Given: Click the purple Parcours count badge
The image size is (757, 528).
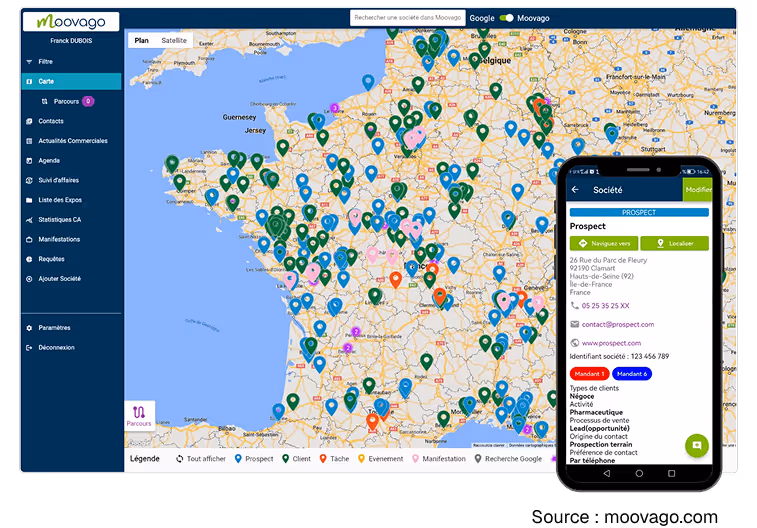Looking at the screenshot, I should [x=88, y=101].
